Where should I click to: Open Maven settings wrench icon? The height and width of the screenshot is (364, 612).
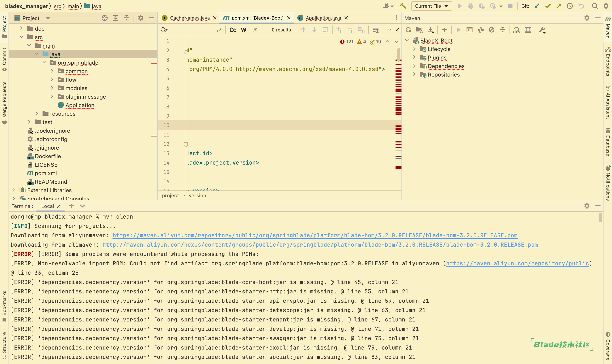(x=542, y=30)
